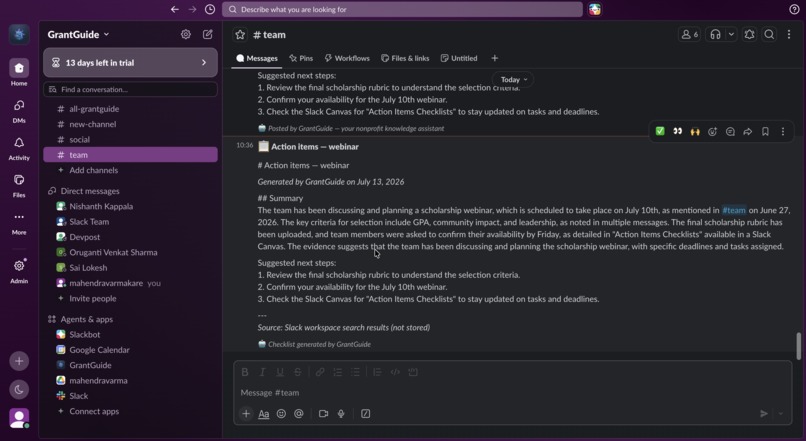This screenshot has width=806, height=441.
Task: Collapse the Agents & apps section
Action: point(86,319)
